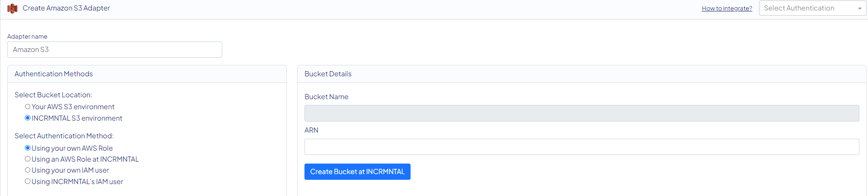Image resolution: width=868 pixels, height=196 pixels.
Task: Click the Select Authentication dropdown arrow
Action: coord(859,9)
